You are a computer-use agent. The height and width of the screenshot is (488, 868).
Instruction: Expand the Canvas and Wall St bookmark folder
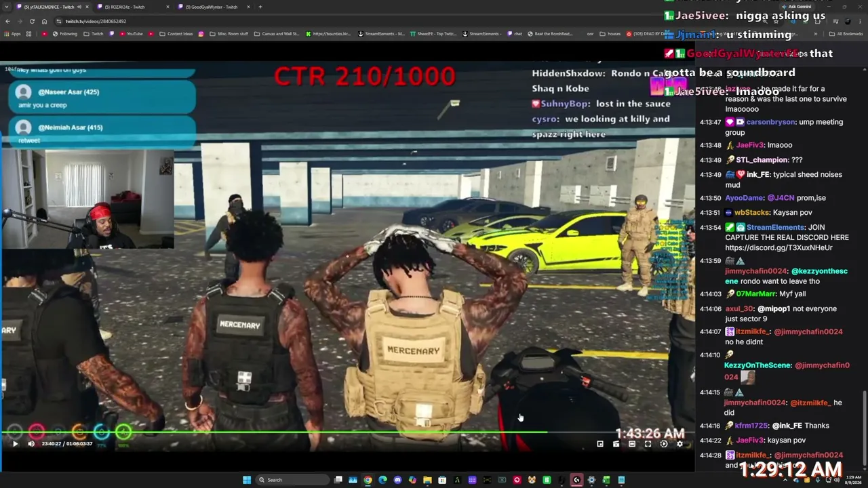277,34
